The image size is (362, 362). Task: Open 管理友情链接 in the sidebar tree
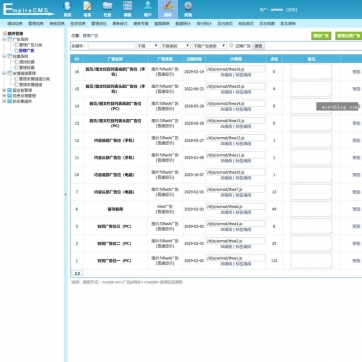pos(30,85)
